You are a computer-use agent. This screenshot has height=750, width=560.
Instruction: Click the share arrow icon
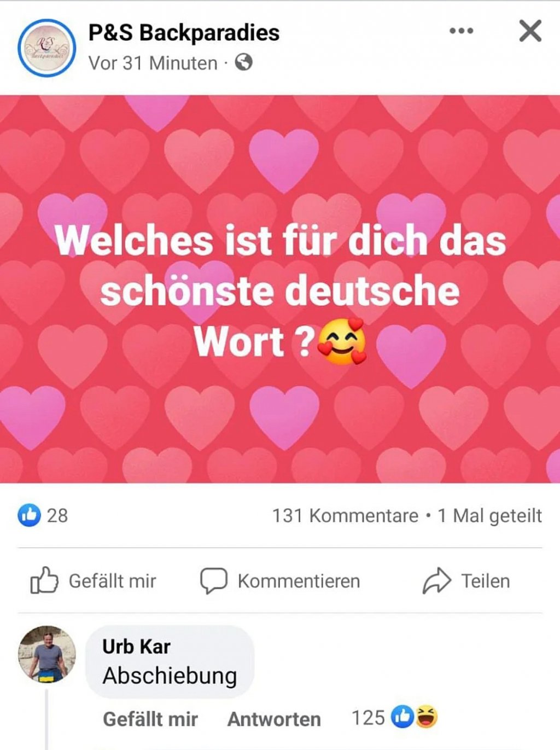[x=436, y=581]
